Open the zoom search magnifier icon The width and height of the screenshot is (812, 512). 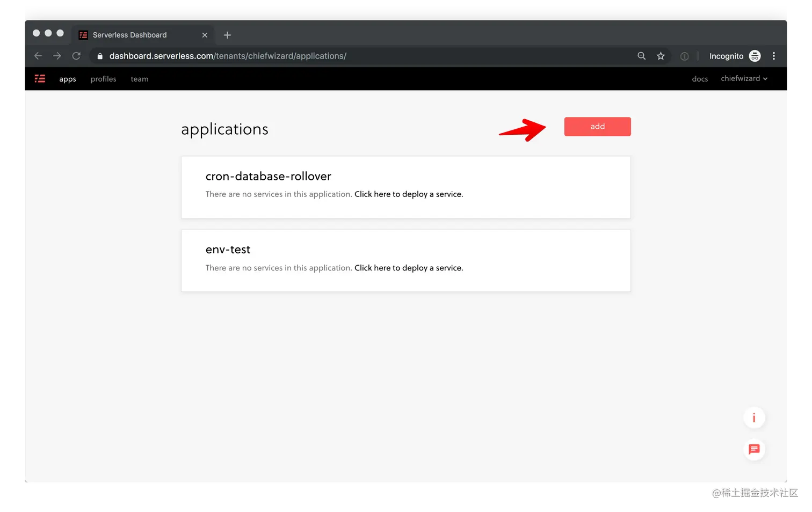click(x=641, y=56)
